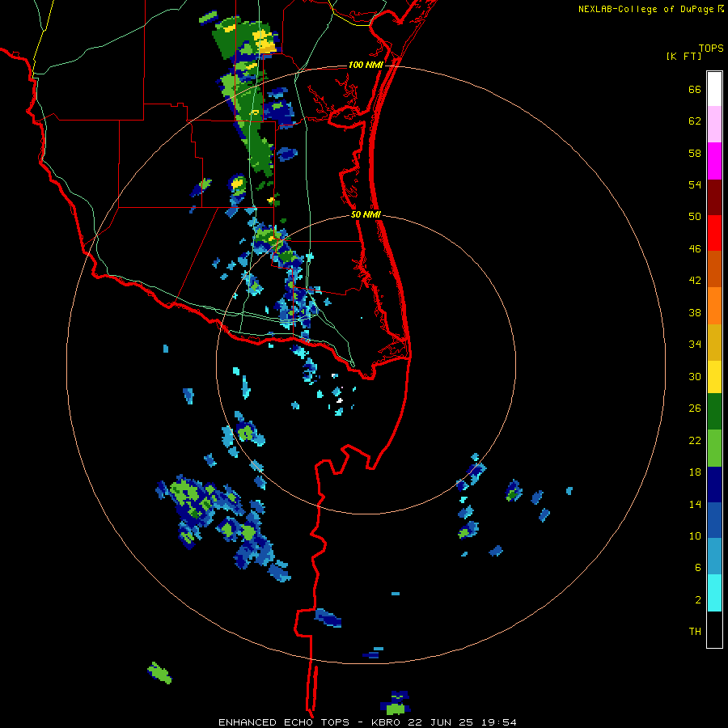
Task: Select the dark green legend color segment
Action: (x=714, y=412)
